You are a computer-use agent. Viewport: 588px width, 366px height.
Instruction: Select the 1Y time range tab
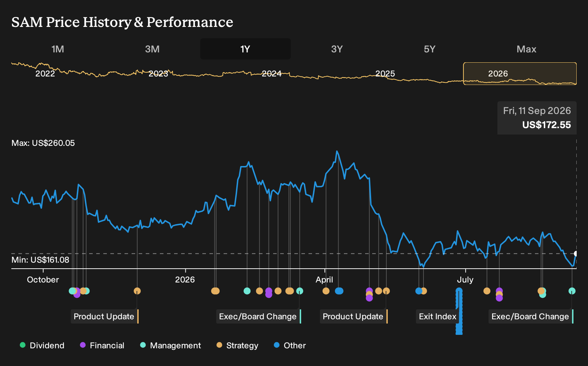(x=245, y=49)
